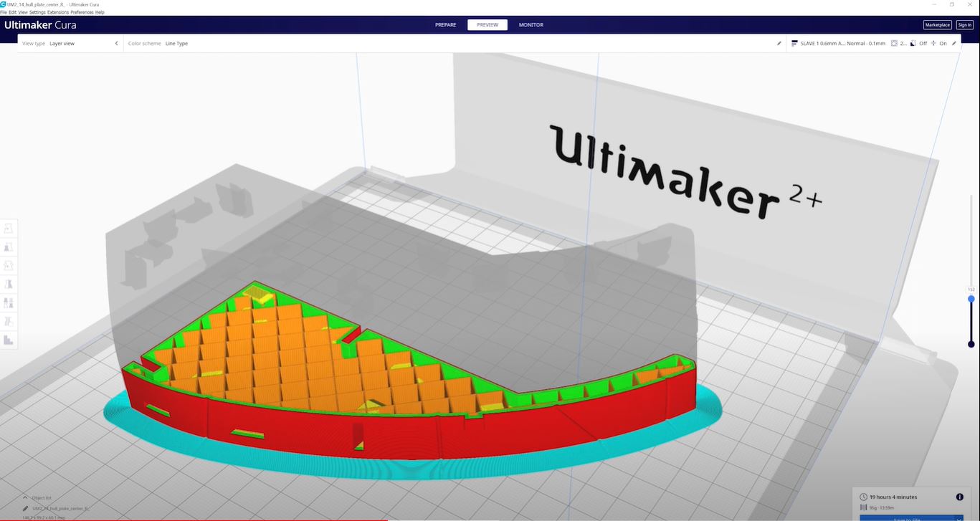Select the Move tool in left toolbar
Screen dimensions: 980x521
point(9,229)
